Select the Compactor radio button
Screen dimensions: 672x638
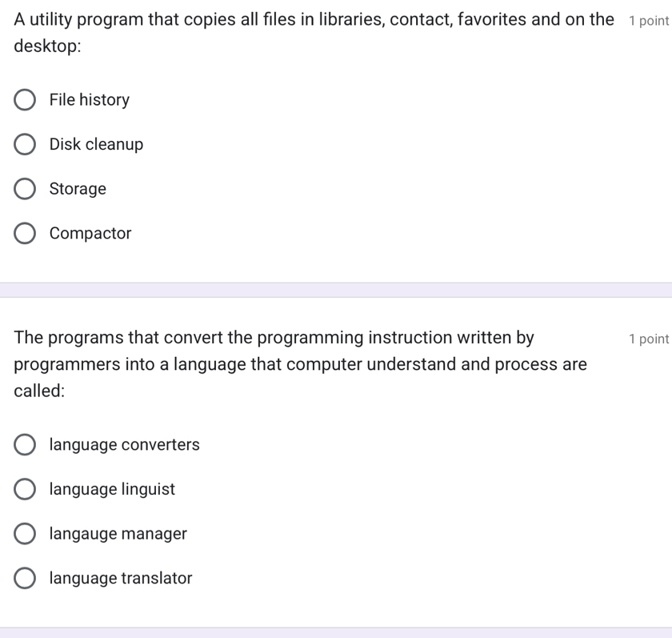point(24,233)
